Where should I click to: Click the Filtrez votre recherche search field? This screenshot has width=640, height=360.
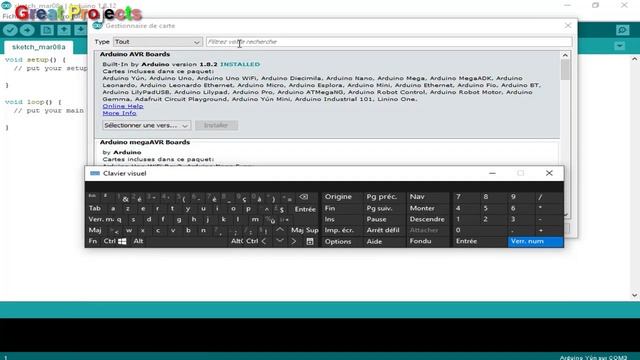(x=389, y=42)
